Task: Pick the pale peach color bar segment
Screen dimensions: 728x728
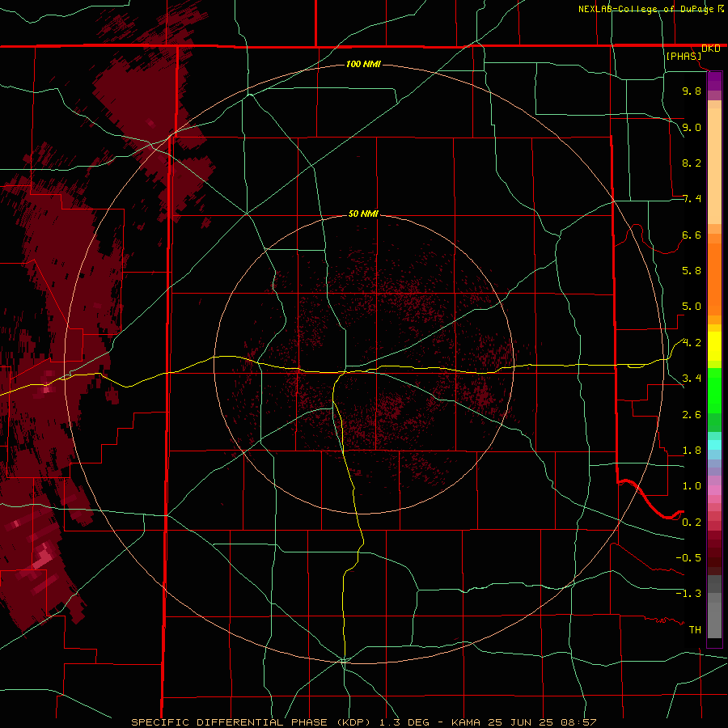Action: coord(714,166)
